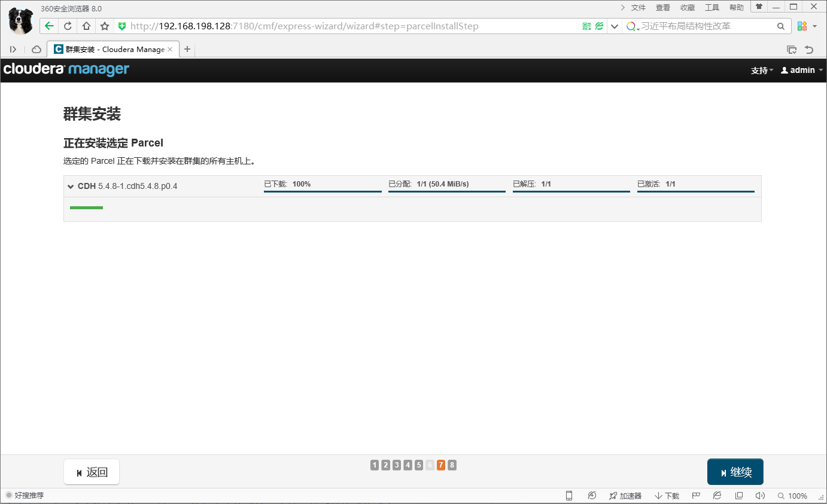Open the 帮助 menu

(x=737, y=8)
